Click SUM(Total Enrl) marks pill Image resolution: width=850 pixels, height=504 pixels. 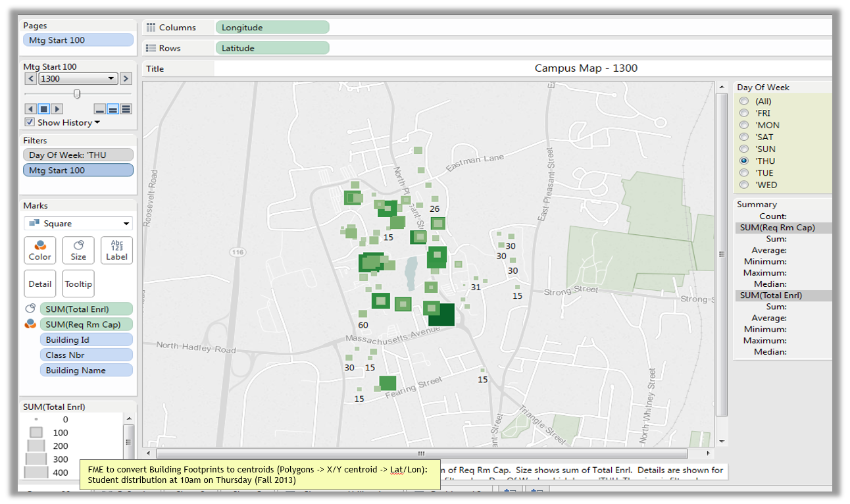[x=86, y=309]
